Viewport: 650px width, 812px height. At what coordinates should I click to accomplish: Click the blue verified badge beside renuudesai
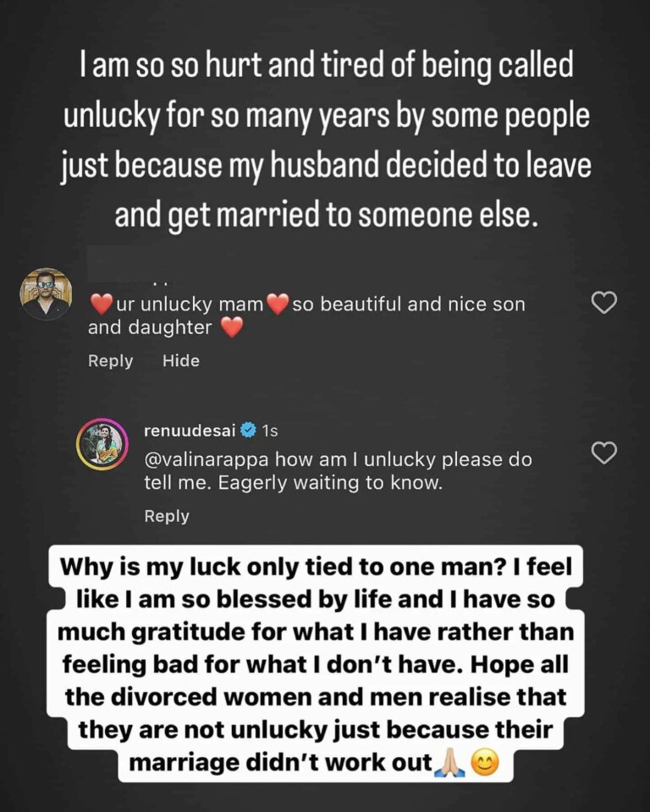248,431
